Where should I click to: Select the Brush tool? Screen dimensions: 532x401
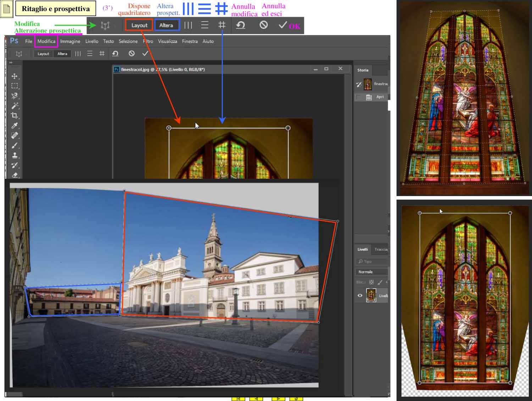15,145
